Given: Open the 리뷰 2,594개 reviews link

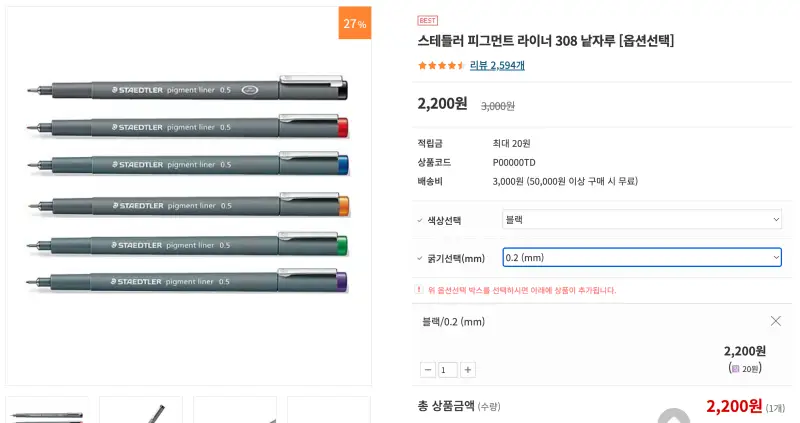Looking at the screenshot, I should (x=497, y=65).
